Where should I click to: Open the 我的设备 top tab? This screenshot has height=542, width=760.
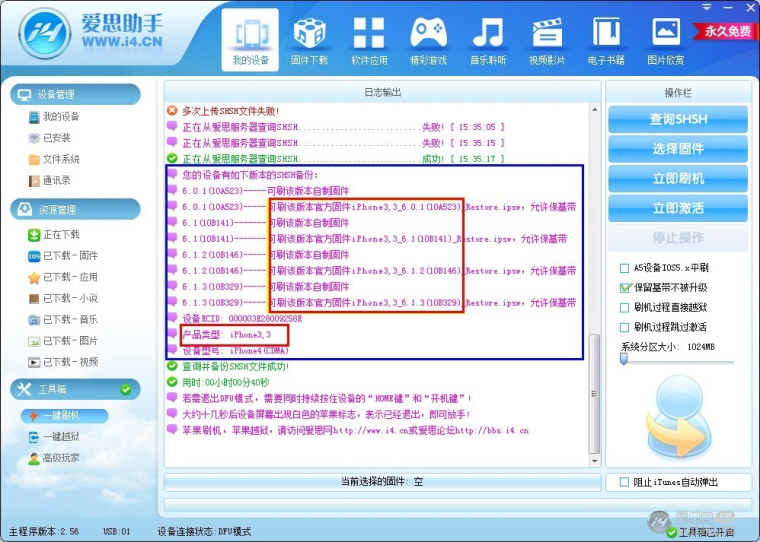point(250,40)
